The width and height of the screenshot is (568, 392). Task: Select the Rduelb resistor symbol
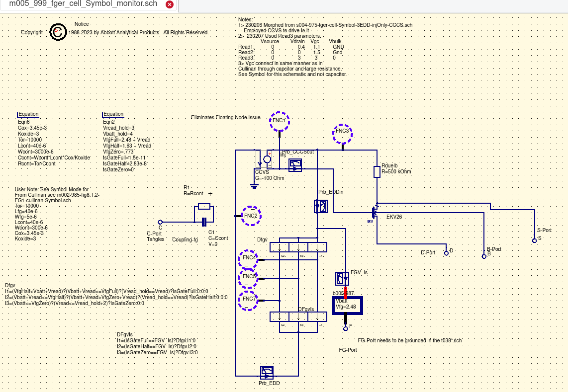pyautogui.click(x=377, y=171)
